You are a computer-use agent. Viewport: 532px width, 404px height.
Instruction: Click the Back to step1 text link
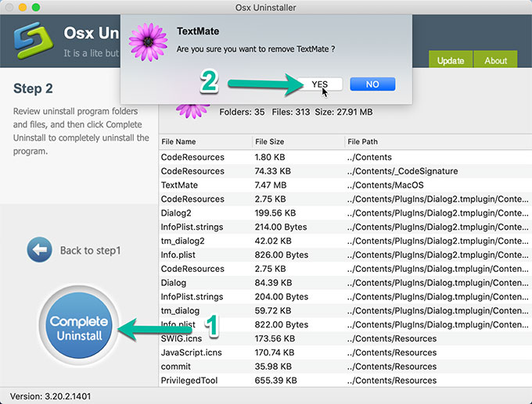[90, 251]
